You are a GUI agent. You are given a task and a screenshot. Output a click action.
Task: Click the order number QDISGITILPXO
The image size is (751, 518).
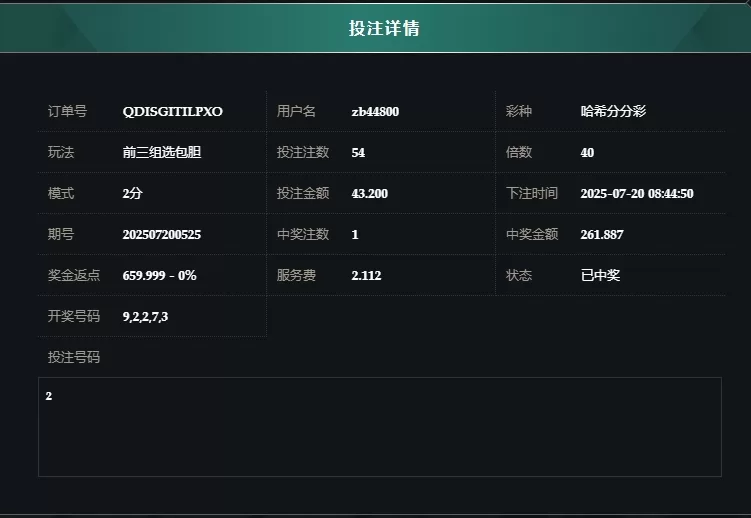pos(172,112)
